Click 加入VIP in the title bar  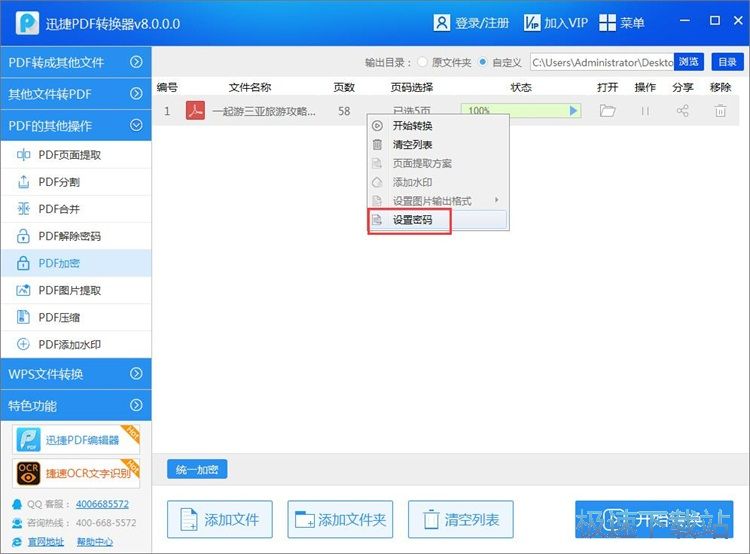[x=555, y=22]
